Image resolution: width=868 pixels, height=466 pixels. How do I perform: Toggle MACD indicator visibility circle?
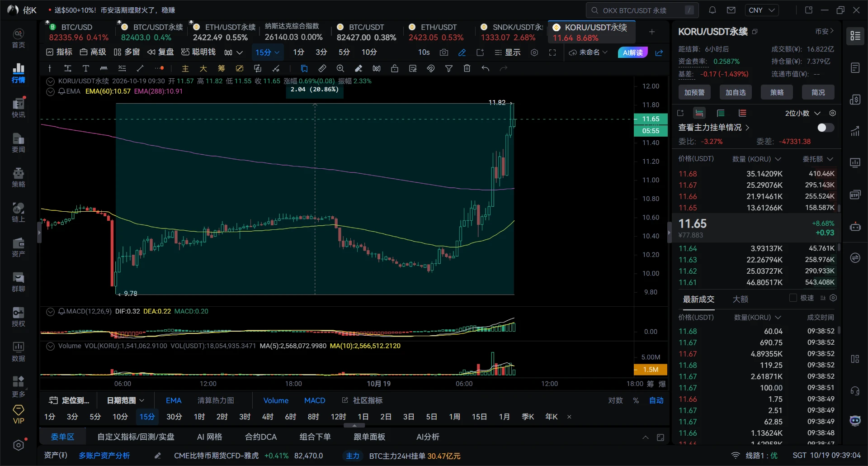click(50, 312)
